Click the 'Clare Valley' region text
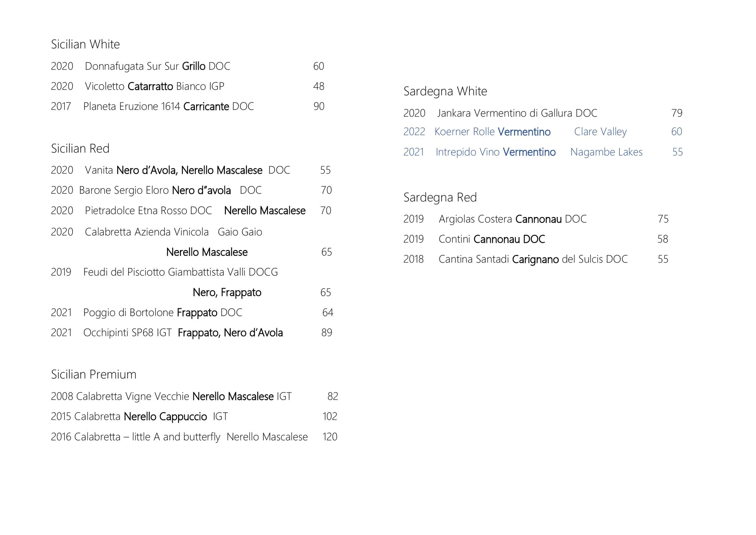 pos(600,132)
